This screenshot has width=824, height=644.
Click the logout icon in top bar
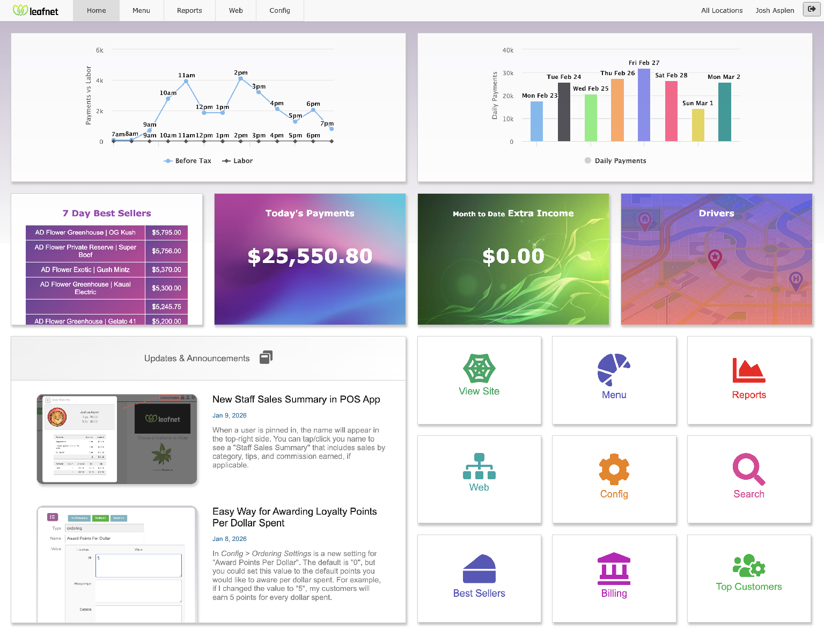812,9
